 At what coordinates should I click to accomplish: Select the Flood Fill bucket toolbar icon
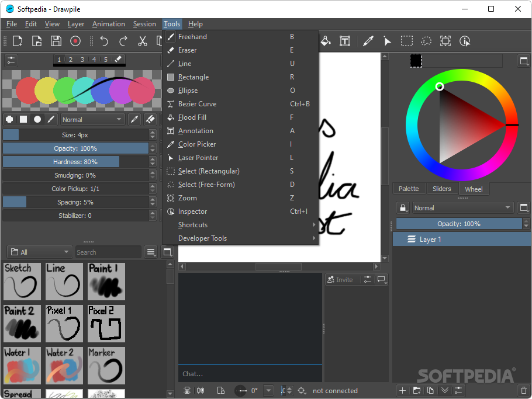coord(326,41)
